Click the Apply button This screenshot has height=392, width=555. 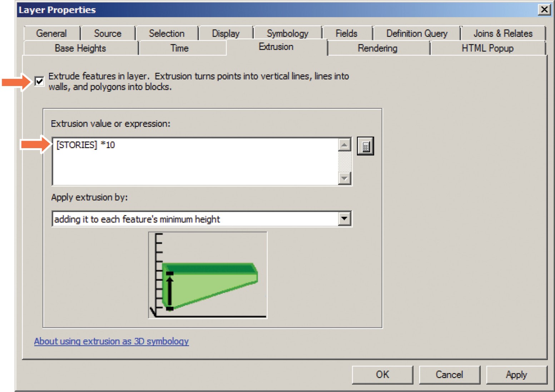tap(516, 375)
